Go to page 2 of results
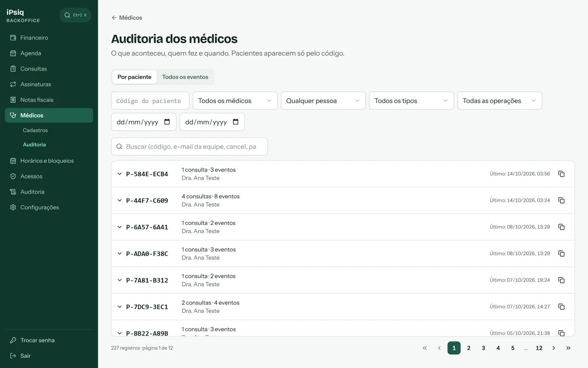Viewport: 588px width, 368px height. [469, 348]
